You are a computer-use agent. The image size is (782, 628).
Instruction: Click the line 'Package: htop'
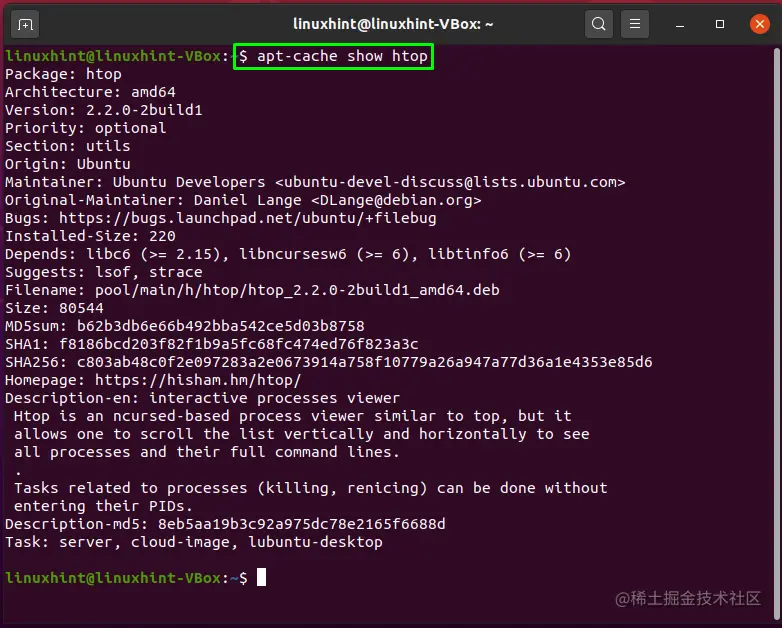63,74
